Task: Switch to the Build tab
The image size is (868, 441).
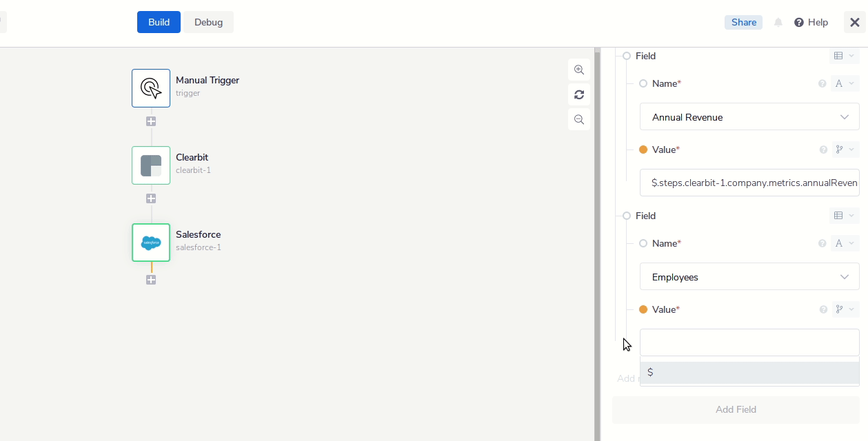Action: click(159, 22)
